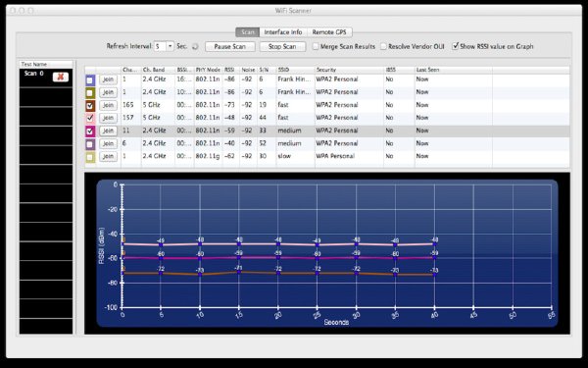Uncheck Show RSSI value on Graph
Screen dimensions: 588x368
tap(456, 46)
